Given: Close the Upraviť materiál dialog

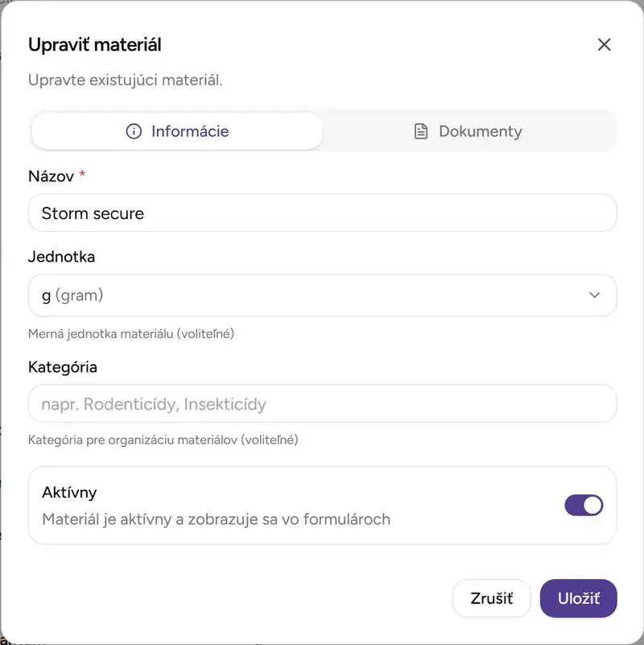Looking at the screenshot, I should click(x=605, y=44).
